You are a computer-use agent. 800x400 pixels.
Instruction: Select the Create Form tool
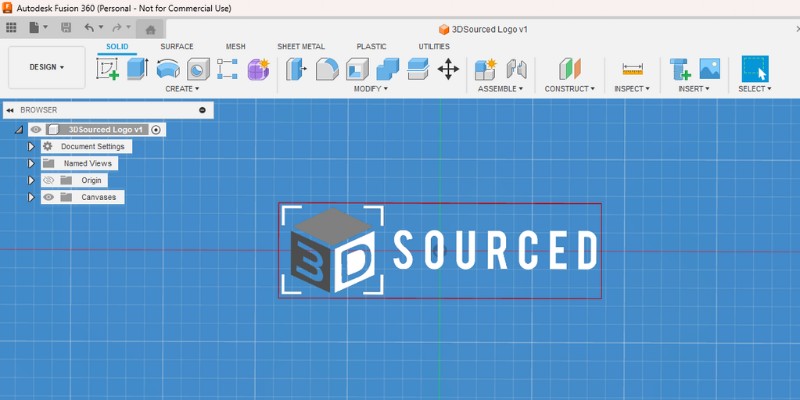pos(258,69)
